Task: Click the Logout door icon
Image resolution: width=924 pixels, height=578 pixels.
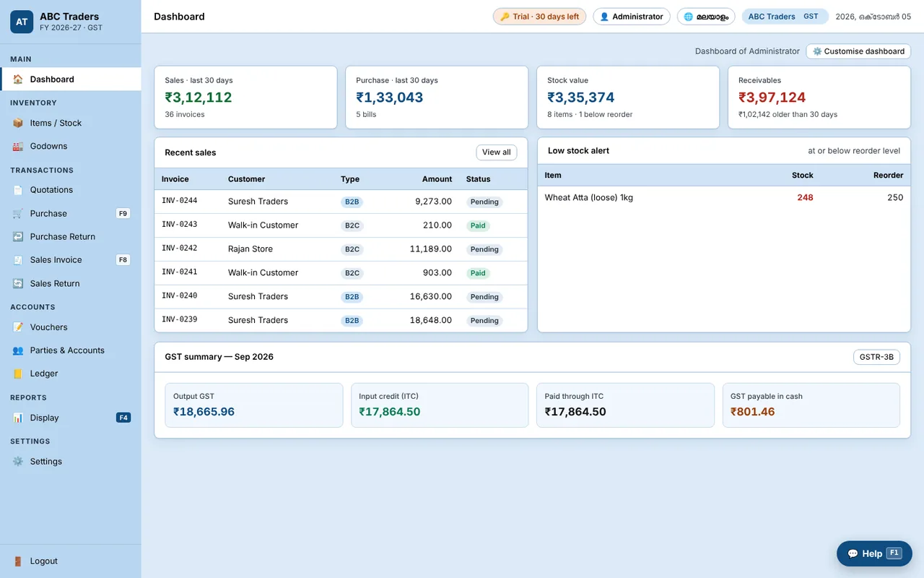Action: click(18, 561)
